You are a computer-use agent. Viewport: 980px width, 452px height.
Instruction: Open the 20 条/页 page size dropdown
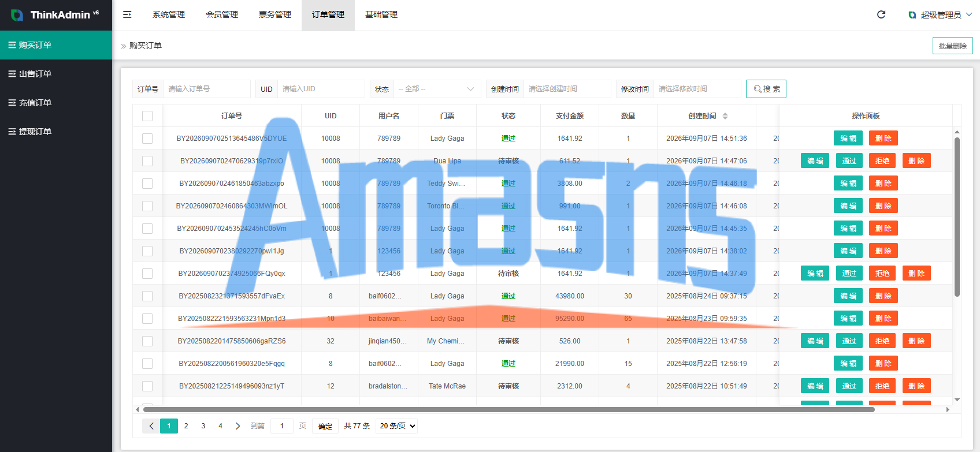396,426
